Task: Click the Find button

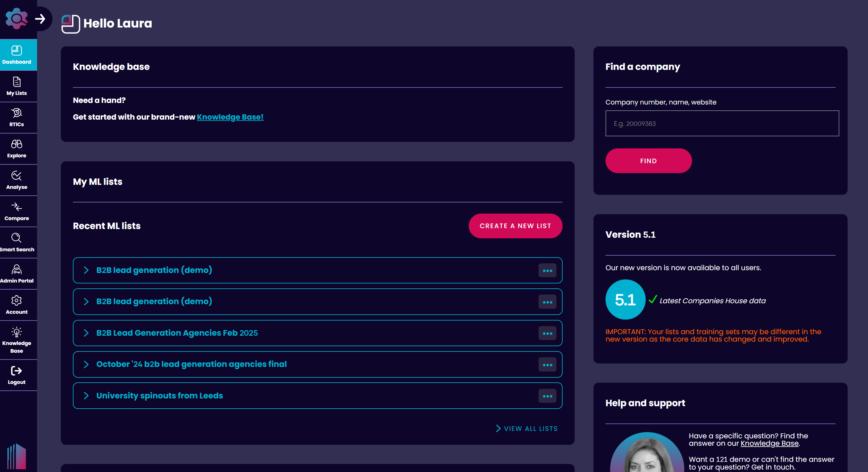Action: coord(648,161)
